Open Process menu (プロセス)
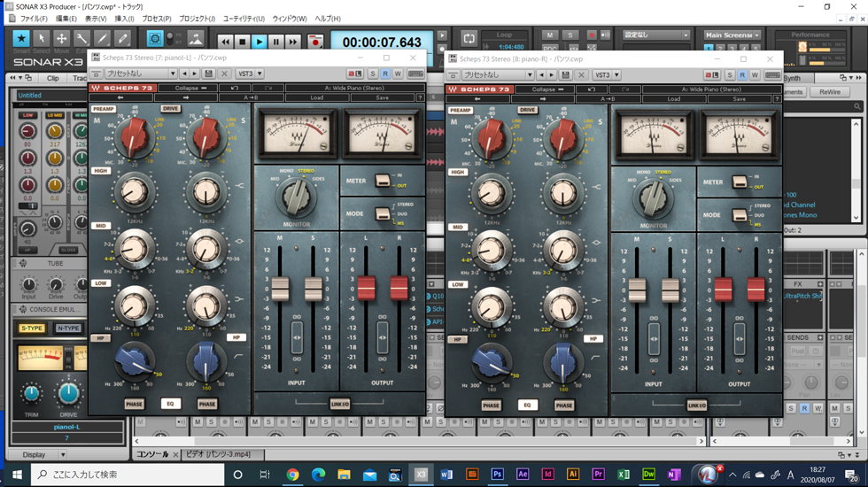The width and height of the screenshot is (868, 487). (x=157, y=19)
